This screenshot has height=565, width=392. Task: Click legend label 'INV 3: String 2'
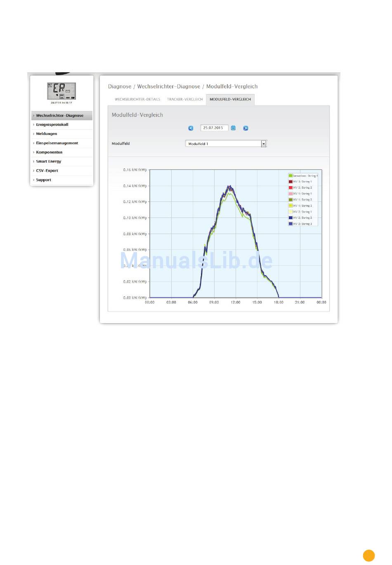coord(302,188)
